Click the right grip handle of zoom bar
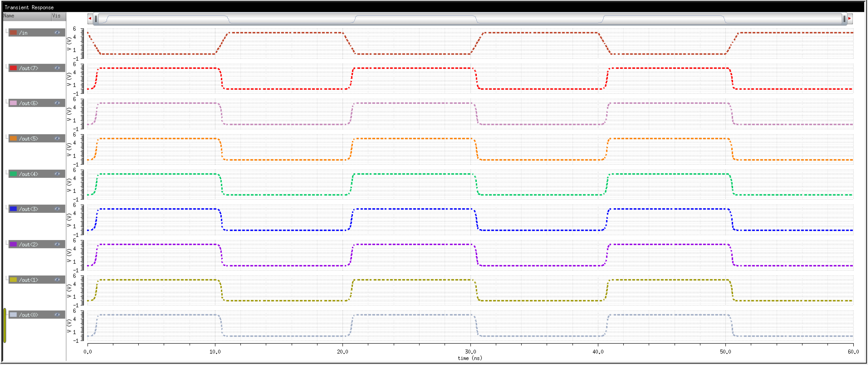Viewport: 868px width, 365px height. pyautogui.click(x=844, y=19)
